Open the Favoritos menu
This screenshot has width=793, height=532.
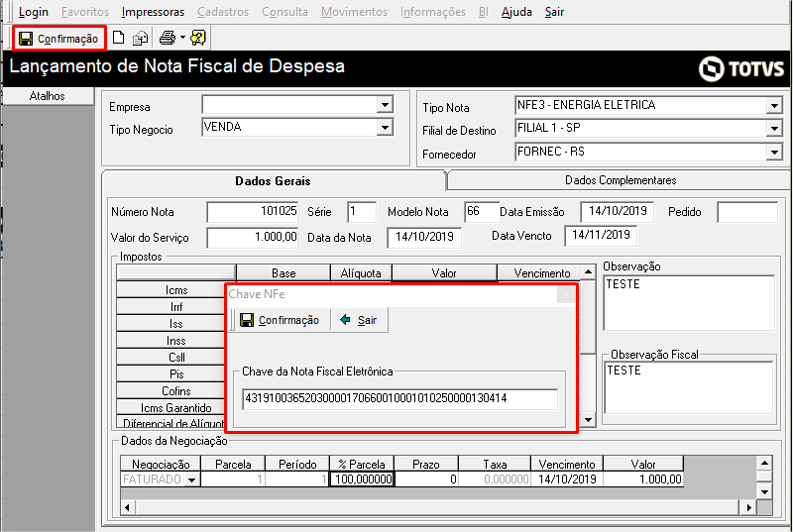coord(85,12)
